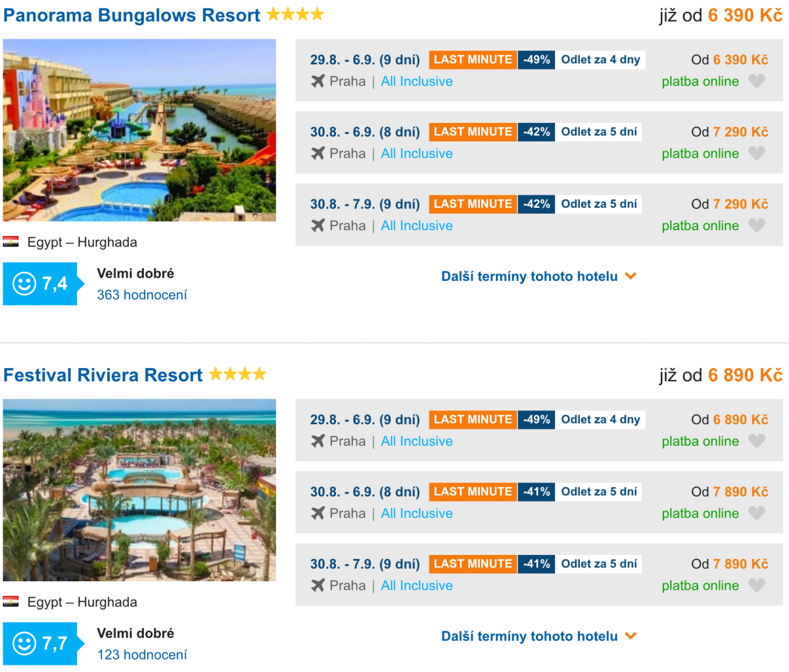
Task: Favorite the Festival Riviera 6 890 Kč offer
Action: tap(757, 441)
